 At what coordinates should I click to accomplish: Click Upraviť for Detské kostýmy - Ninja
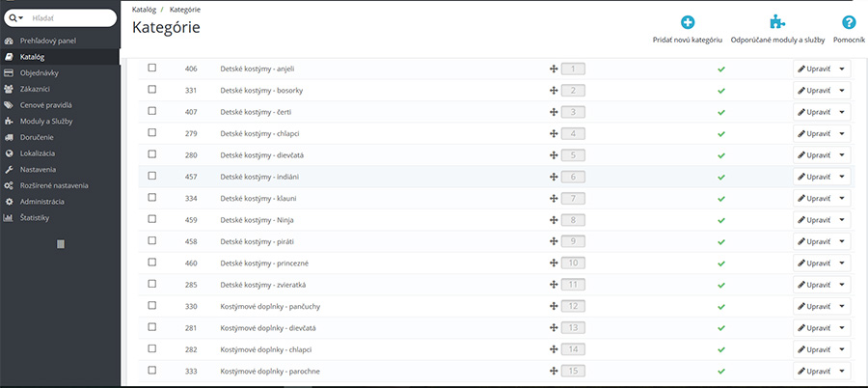pos(814,221)
